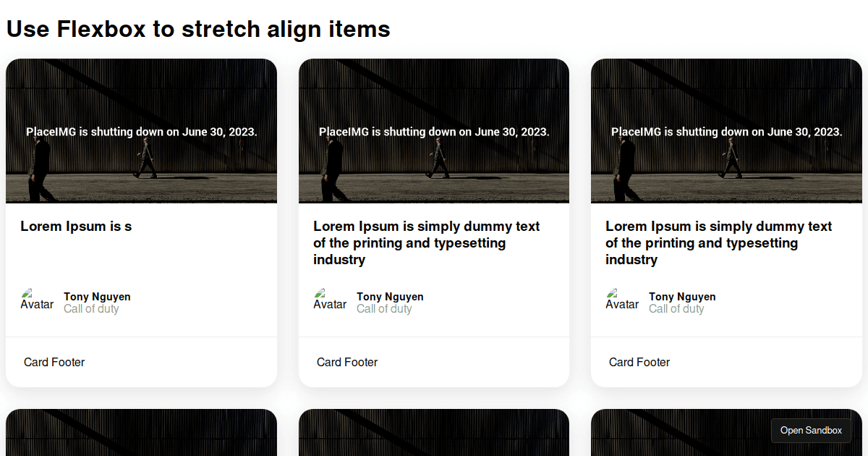Open third card's header image
The image size is (868, 456).
[x=726, y=131]
